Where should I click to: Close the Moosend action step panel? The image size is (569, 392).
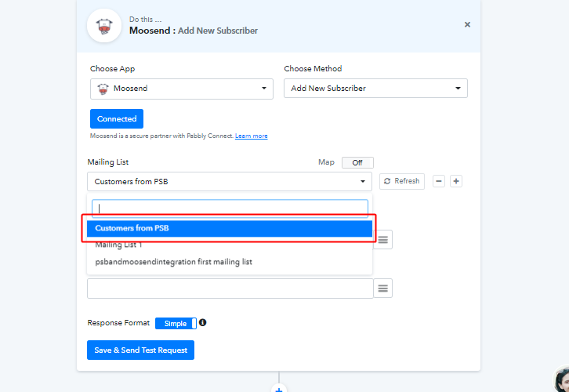point(467,24)
